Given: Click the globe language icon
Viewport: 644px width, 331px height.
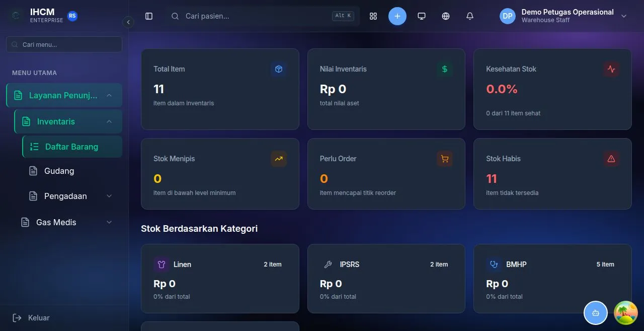Looking at the screenshot, I should [x=446, y=16].
